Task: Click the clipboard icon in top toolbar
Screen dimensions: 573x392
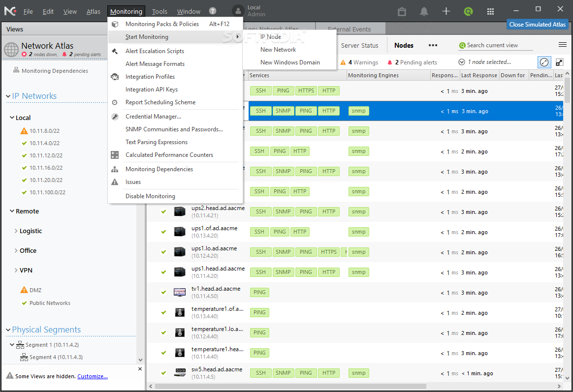Action: (x=402, y=11)
